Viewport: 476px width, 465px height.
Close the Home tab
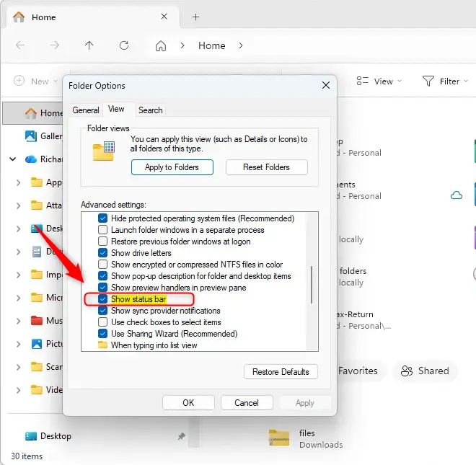[164, 17]
